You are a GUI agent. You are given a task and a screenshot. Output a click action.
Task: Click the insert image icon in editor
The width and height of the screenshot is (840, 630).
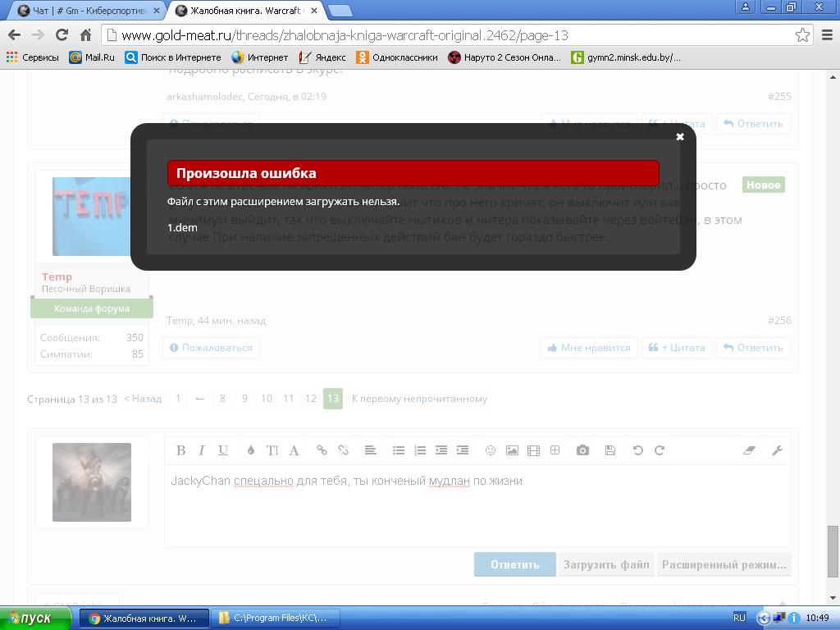(512, 450)
